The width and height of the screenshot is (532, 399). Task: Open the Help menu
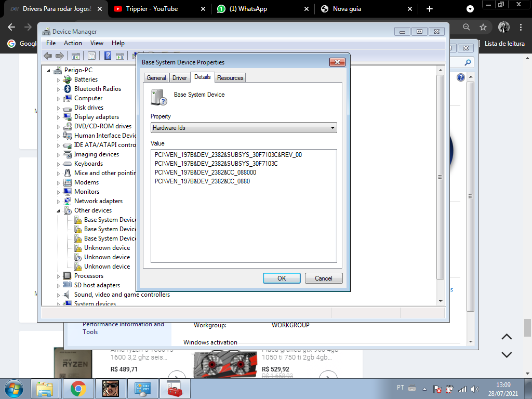[x=118, y=43]
